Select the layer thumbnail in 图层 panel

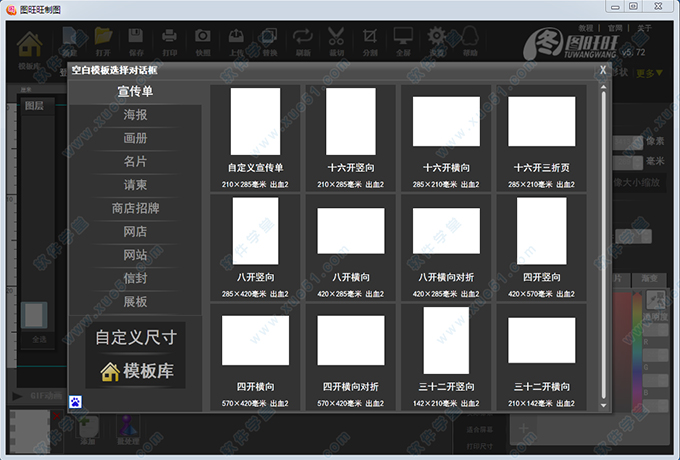34,315
